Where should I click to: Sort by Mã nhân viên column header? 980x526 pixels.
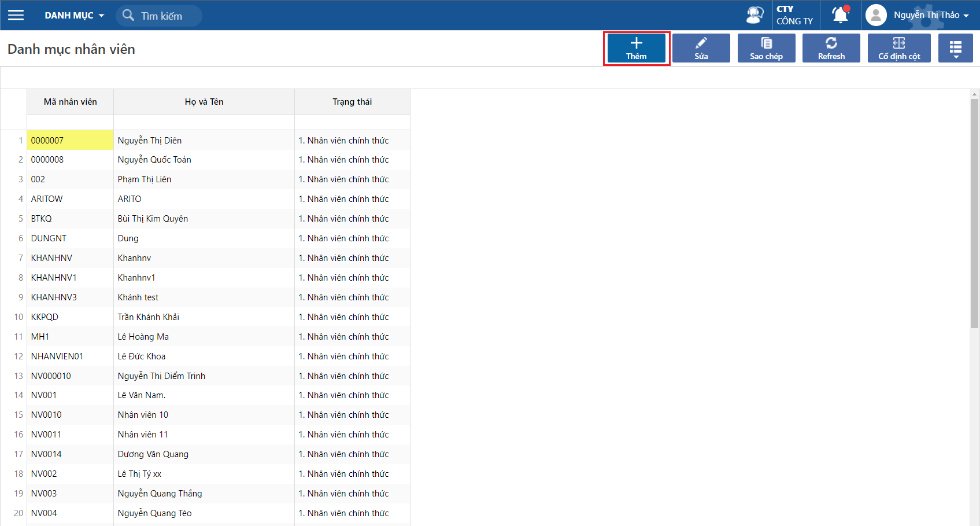coord(70,102)
